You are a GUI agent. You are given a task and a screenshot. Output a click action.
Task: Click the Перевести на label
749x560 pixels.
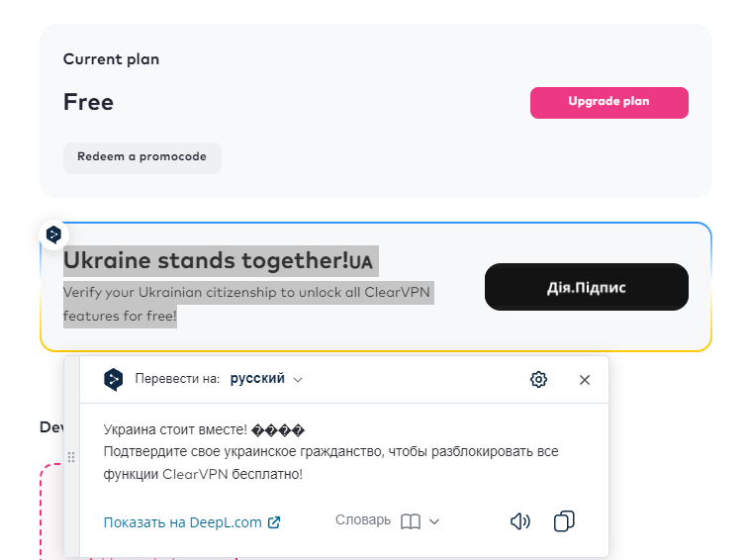(178, 379)
